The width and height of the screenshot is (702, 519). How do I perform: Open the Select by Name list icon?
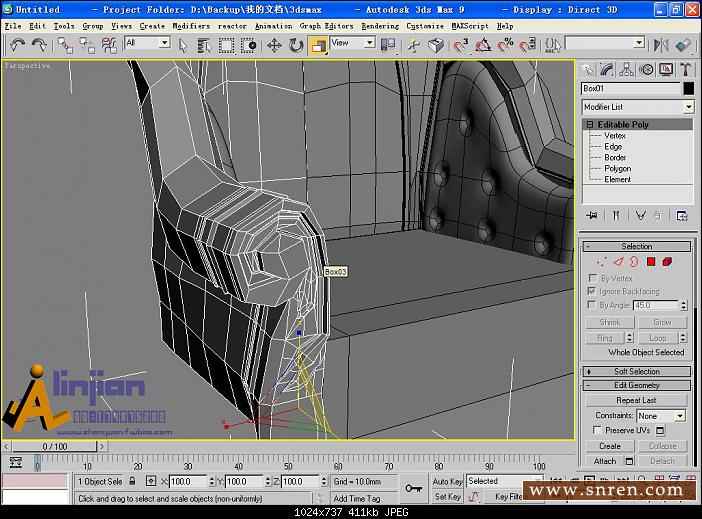tap(204, 45)
